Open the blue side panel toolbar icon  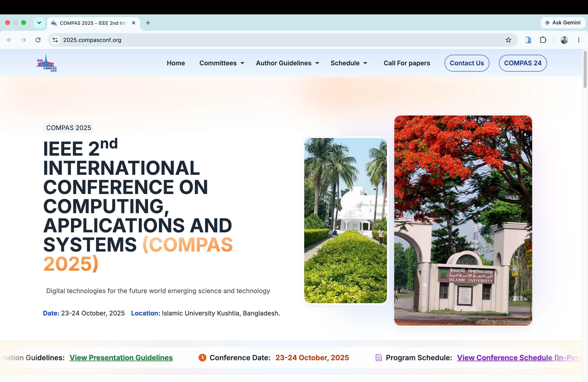point(528,40)
